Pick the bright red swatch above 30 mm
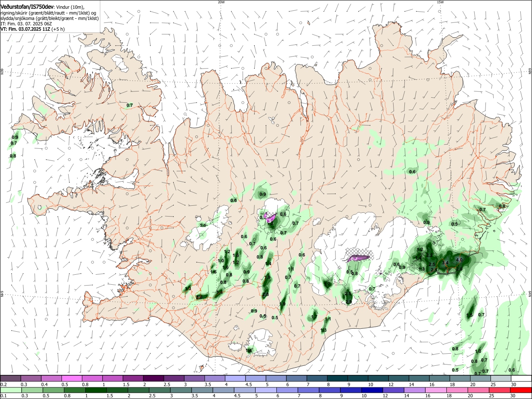 [521, 390]
